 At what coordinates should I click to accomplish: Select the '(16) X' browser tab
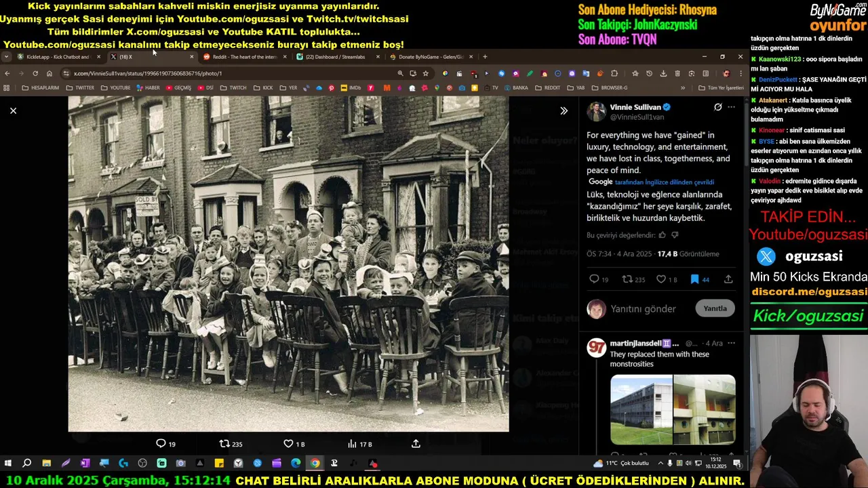click(151, 57)
